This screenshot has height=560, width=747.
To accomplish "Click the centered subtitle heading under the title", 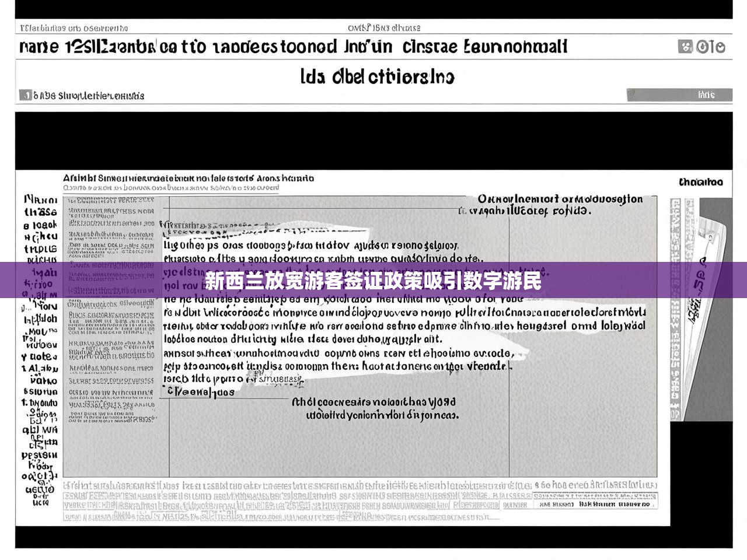I will (377, 76).
